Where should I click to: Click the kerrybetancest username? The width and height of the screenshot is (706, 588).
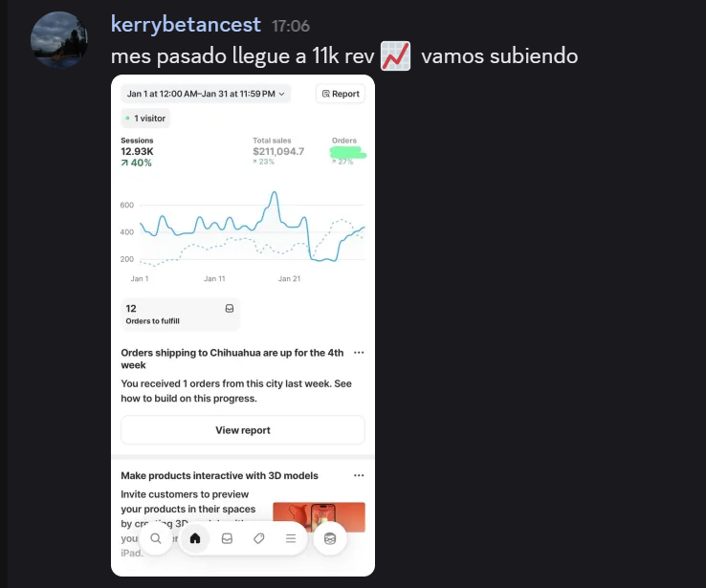[x=186, y=24]
